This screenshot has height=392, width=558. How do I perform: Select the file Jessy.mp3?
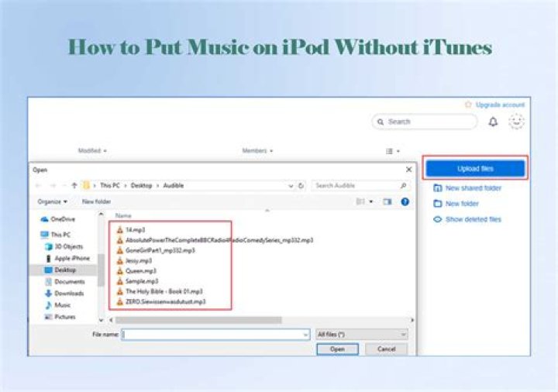[x=135, y=261]
